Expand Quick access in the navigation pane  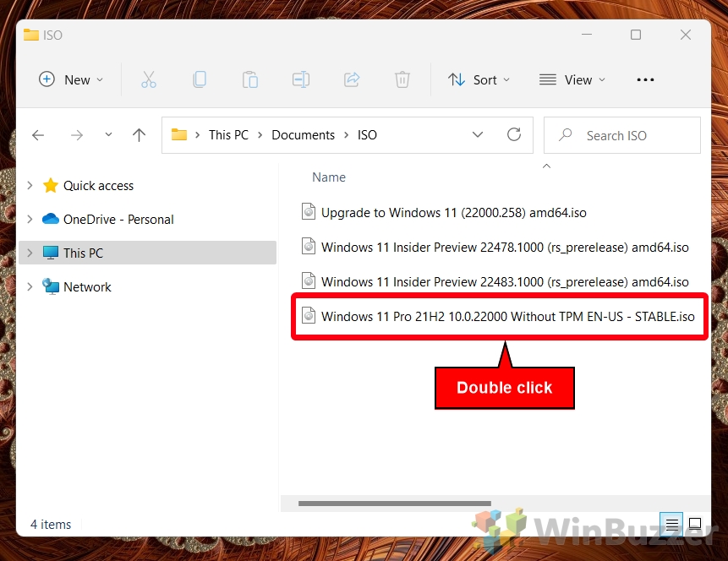pyautogui.click(x=30, y=185)
